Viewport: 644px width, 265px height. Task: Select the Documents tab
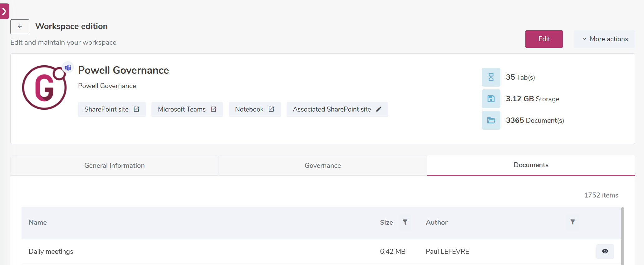point(531,165)
